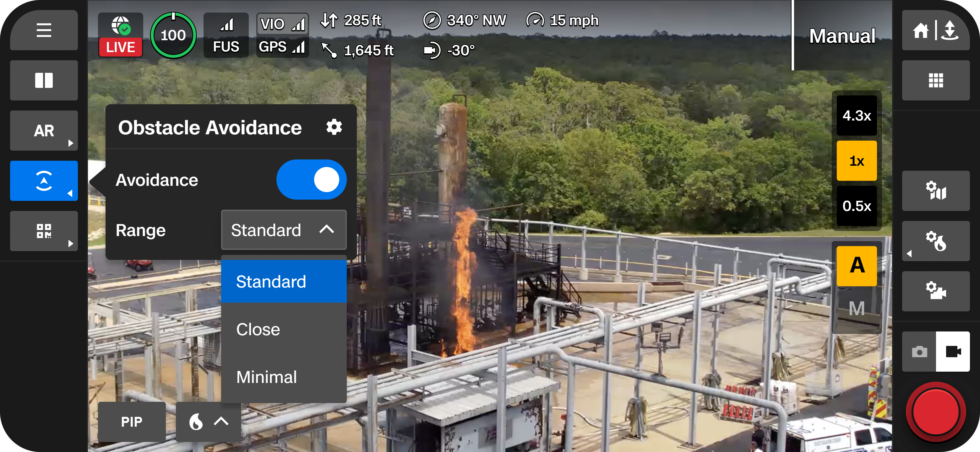The height and width of the screenshot is (452, 980).
Task: Open the grid apps menu
Action: tap(935, 80)
